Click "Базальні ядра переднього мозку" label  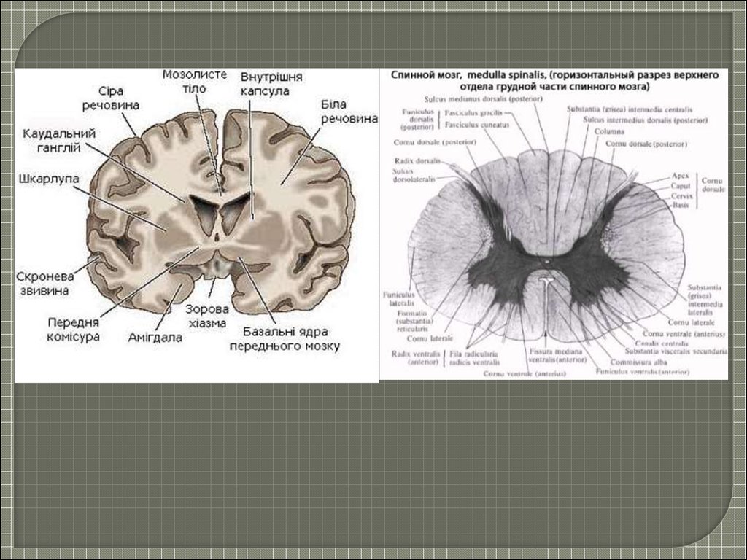pyautogui.click(x=285, y=340)
